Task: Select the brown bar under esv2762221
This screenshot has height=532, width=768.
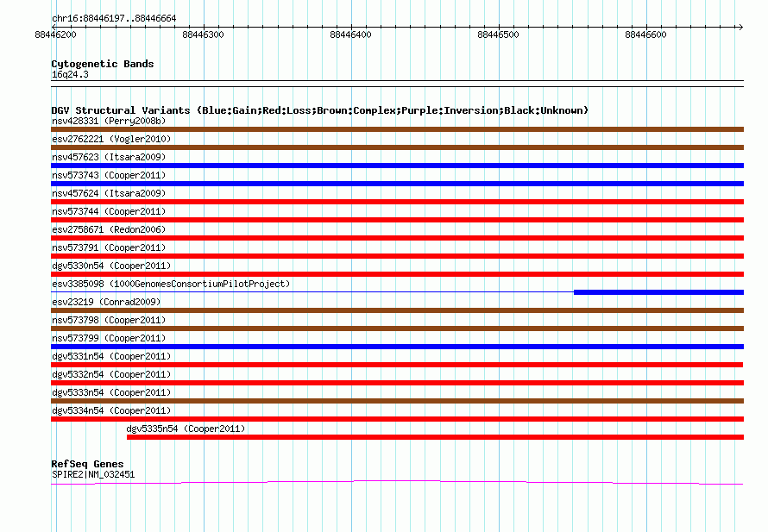Action: coord(397,147)
